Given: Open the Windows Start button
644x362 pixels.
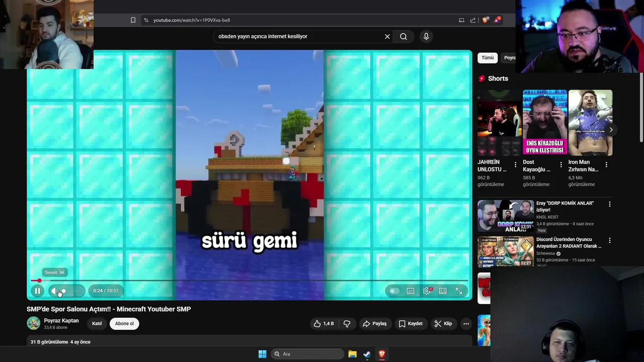Looking at the screenshot, I should 262,354.
